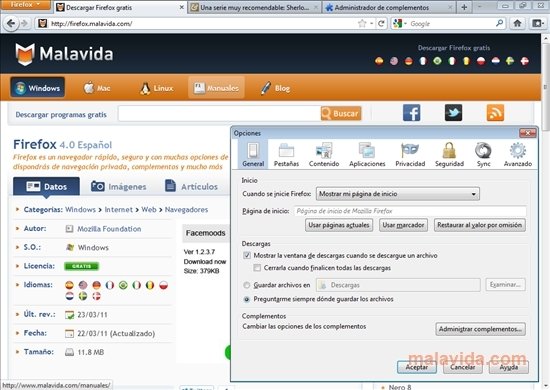550x390 pixels.
Task: Open the Contenido options panel
Action: point(324,154)
